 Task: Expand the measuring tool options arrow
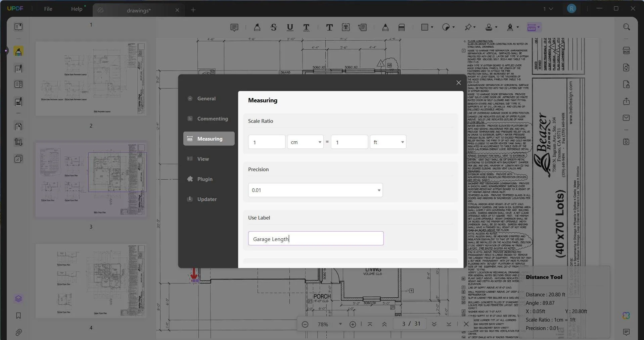(x=539, y=27)
